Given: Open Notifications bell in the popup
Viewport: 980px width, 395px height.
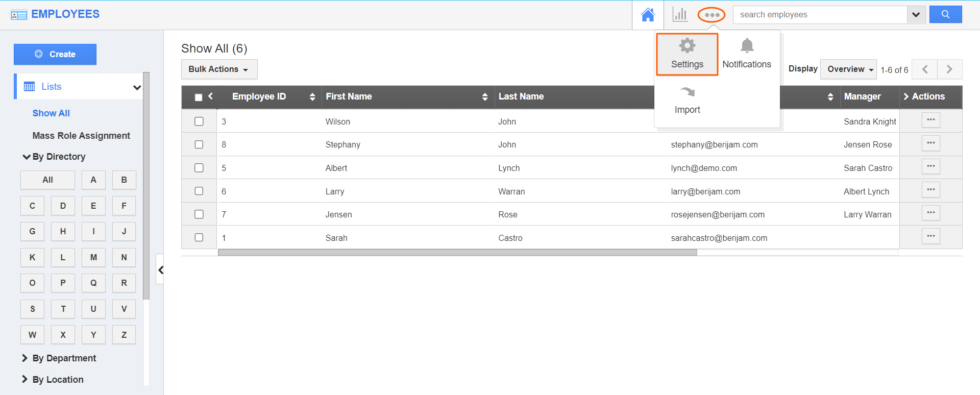Looking at the screenshot, I should coord(747,54).
